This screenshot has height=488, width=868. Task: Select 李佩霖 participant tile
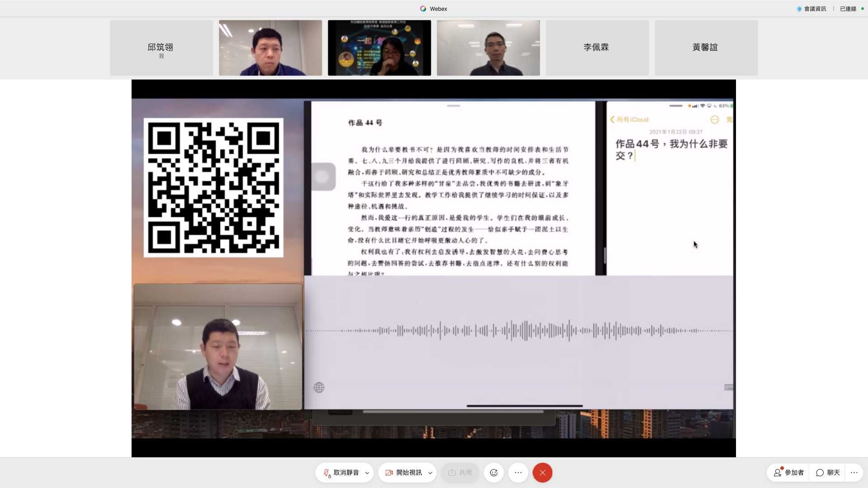(x=597, y=48)
